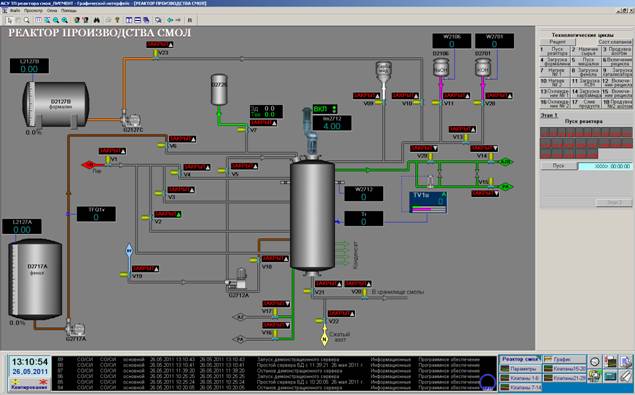The height and width of the screenshot is (395, 635).
Task: Click the reactor agitator motor above the vessel
Action: click(x=310, y=131)
